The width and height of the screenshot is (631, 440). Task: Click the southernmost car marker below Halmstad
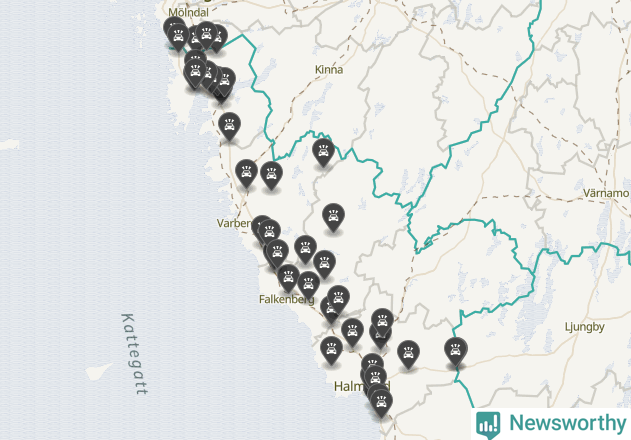[381, 403]
